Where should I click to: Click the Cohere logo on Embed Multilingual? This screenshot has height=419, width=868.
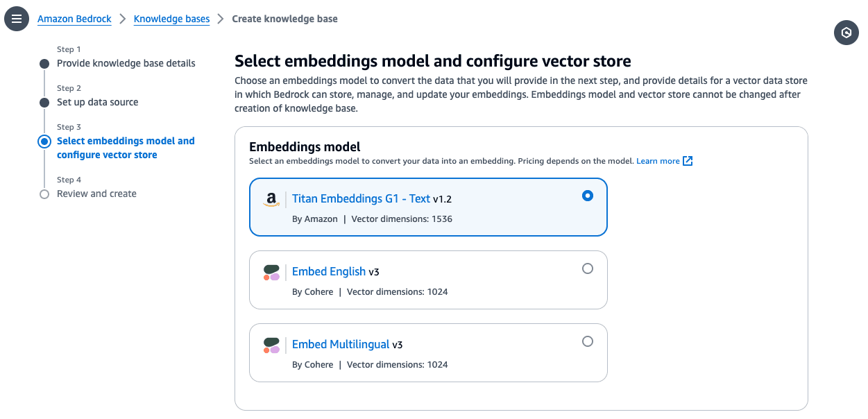271,345
